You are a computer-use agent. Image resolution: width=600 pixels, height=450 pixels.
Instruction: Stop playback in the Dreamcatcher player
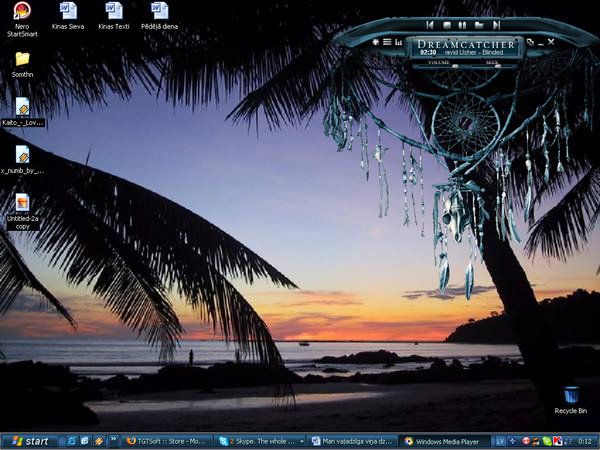446,25
